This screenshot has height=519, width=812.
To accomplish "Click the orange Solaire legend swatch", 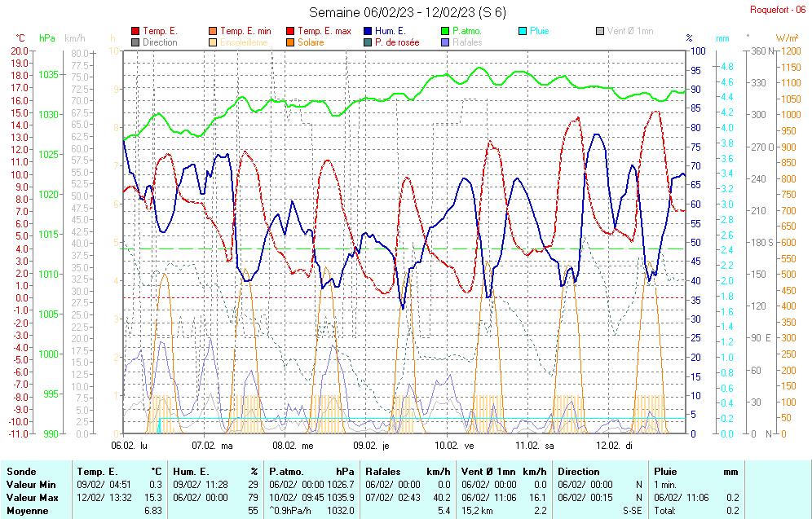I will [290, 42].
